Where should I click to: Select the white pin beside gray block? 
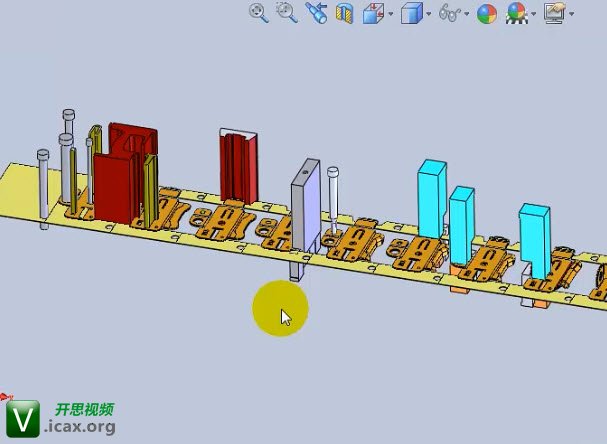333,197
